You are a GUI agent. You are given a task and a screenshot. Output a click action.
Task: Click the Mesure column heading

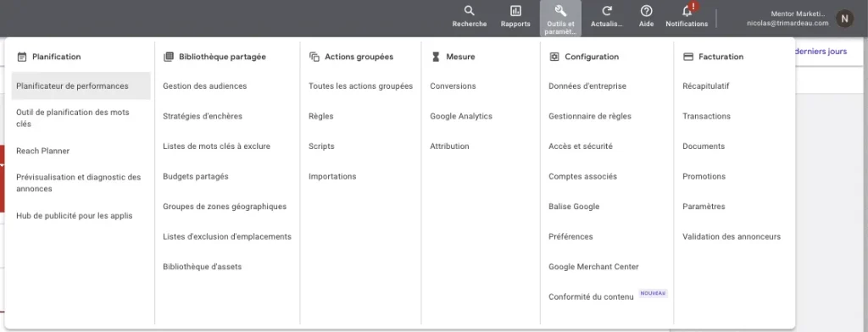(460, 57)
